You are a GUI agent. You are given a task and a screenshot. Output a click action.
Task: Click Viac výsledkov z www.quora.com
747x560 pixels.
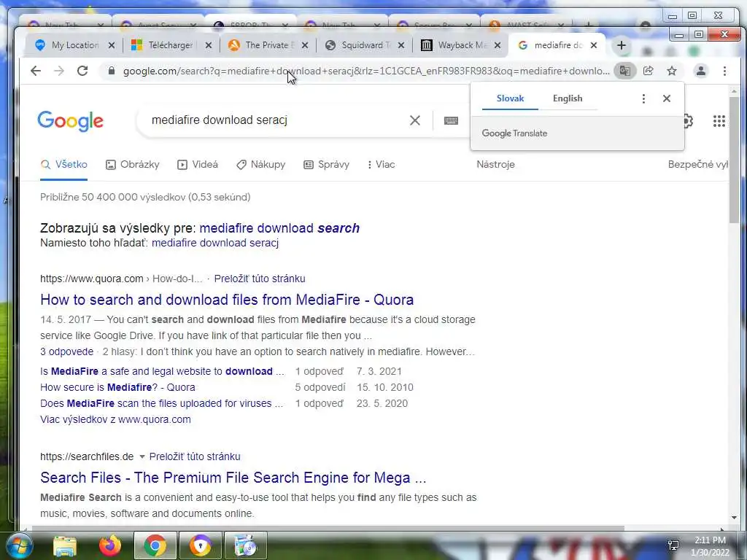(115, 419)
